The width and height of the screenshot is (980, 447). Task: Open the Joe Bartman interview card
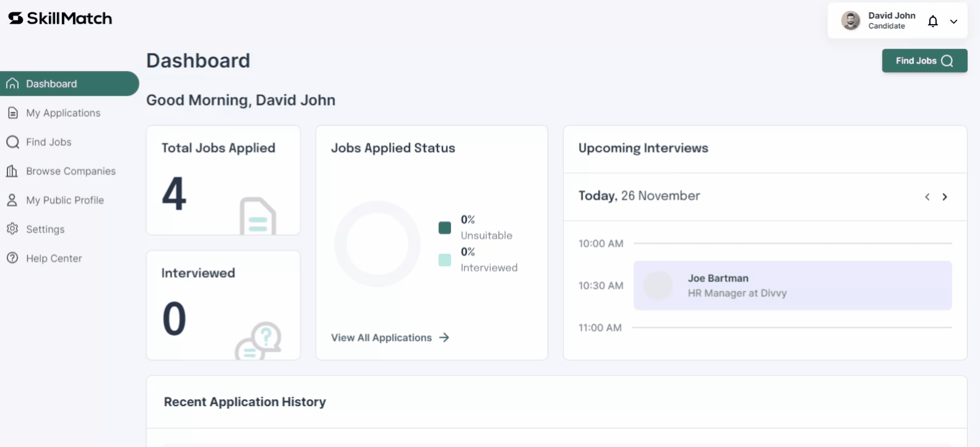tap(793, 285)
